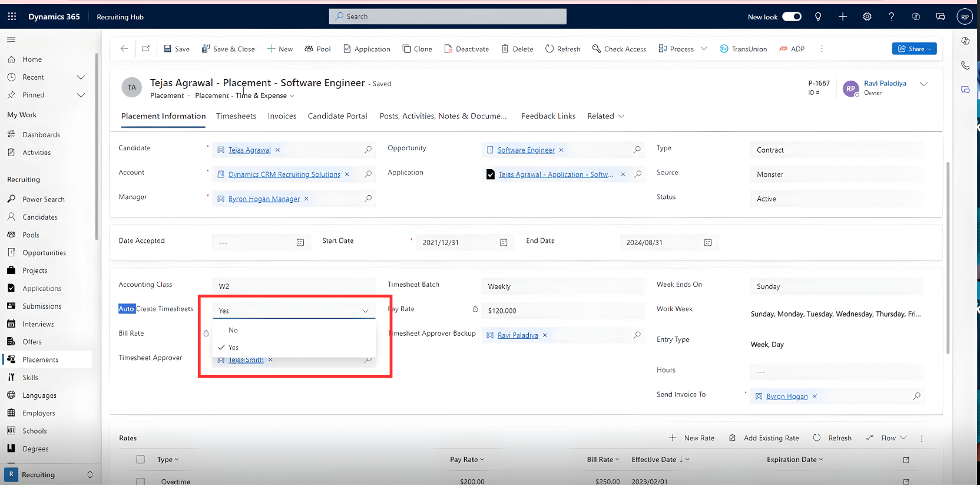The height and width of the screenshot is (485, 980).
Task: Create a New record
Action: tap(280, 49)
